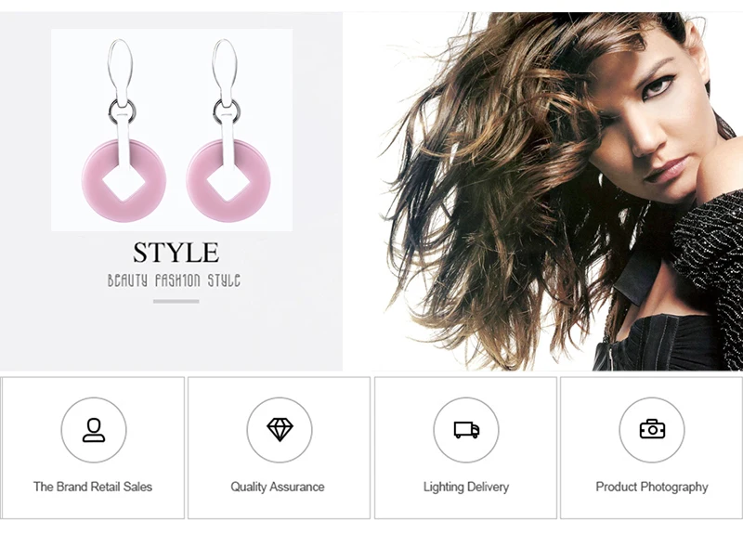Click the right pink earring image

228,130
